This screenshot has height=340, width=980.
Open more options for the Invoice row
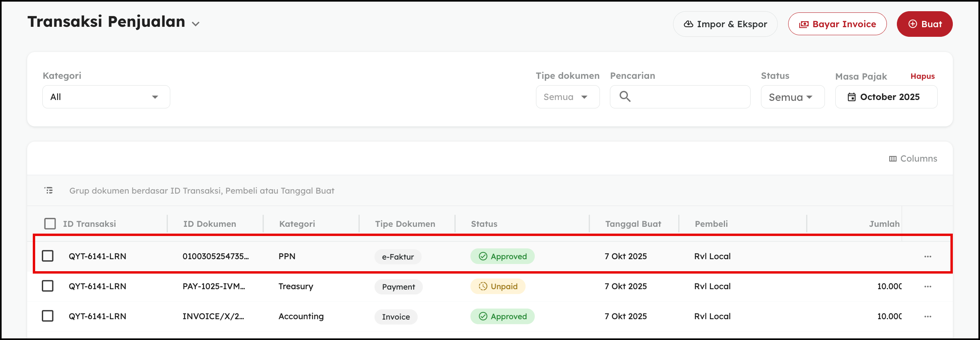[x=928, y=316]
